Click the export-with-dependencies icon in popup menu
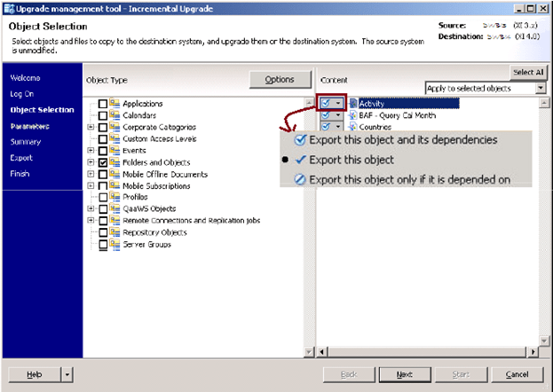 click(x=299, y=140)
